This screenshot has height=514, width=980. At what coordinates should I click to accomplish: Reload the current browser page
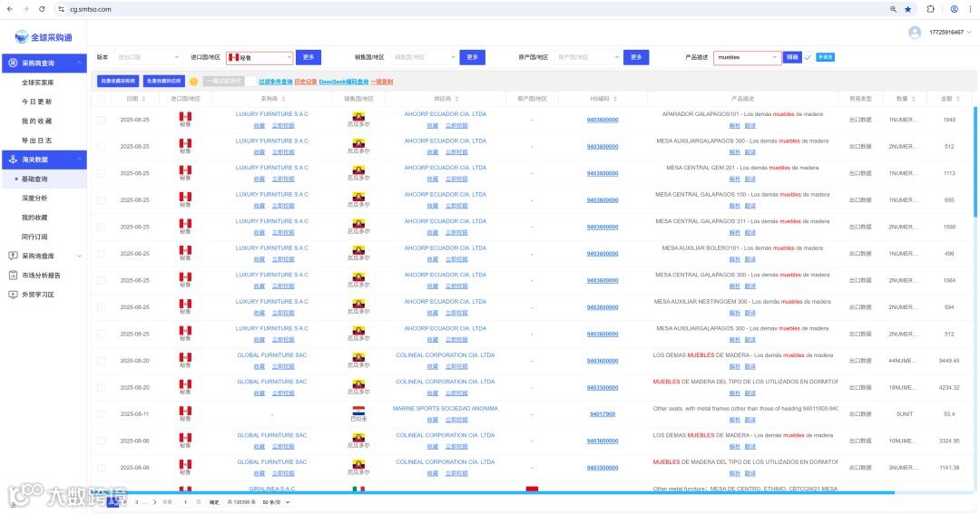[x=42, y=9]
